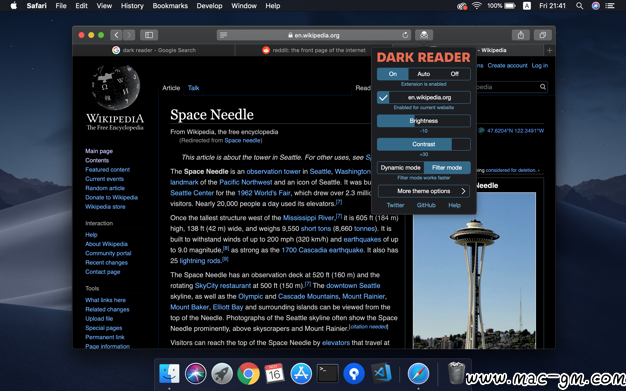Click the Dark Reader extension toolbar icon
Viewport: 626px width, 391px height.
coord(424,35)
